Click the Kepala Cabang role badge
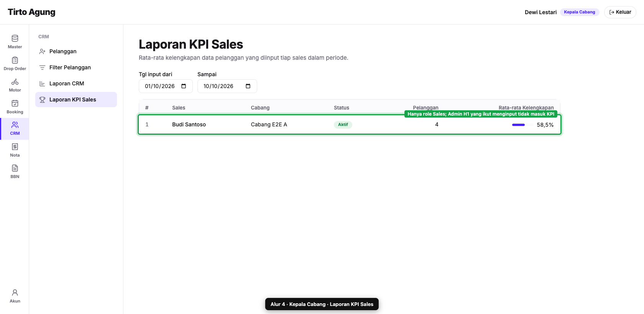The width and height of the screenshot is (644, 314). (579, 12)
